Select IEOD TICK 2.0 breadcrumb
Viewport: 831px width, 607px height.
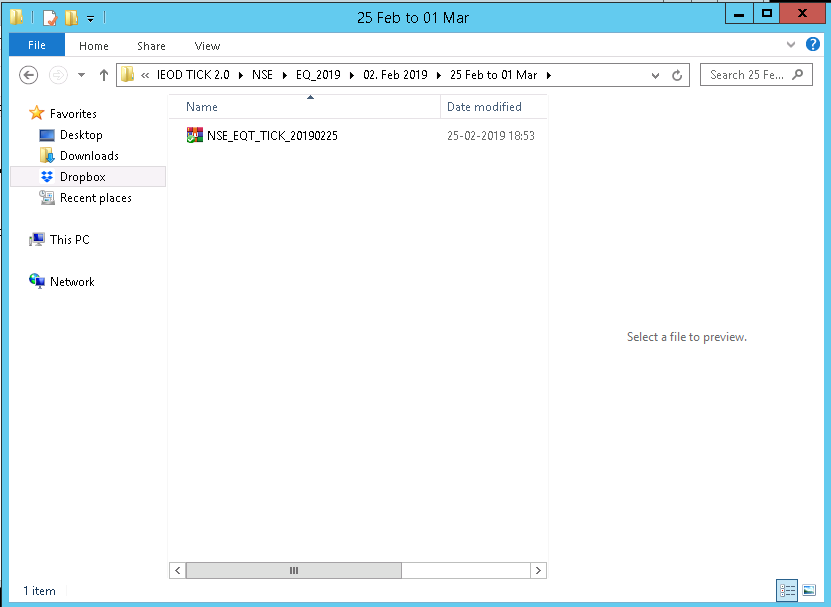click(193, 75)
